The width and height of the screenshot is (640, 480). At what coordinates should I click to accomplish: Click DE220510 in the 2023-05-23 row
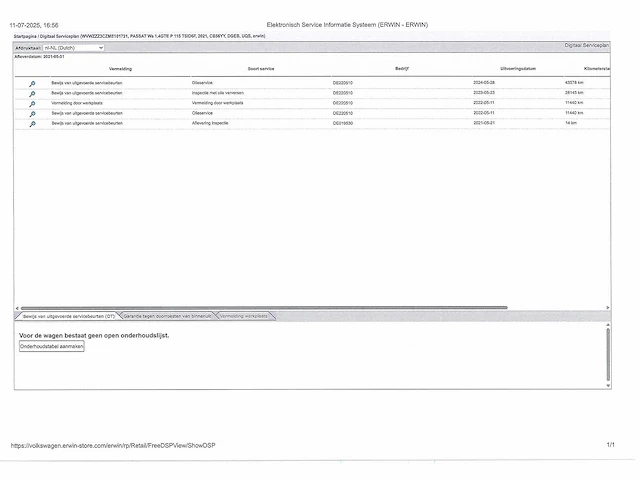click(343, 93)
